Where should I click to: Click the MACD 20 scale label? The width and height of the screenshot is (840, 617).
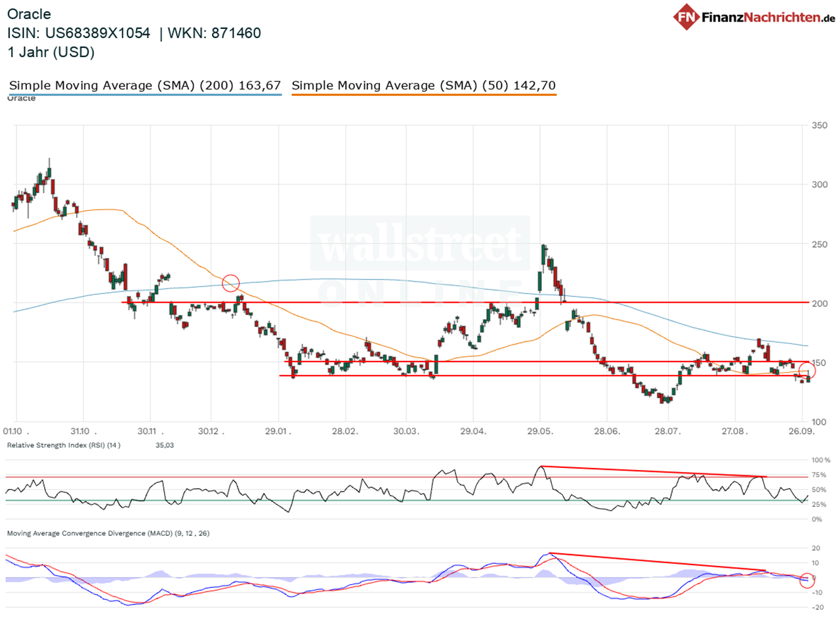tap(815, 548)
